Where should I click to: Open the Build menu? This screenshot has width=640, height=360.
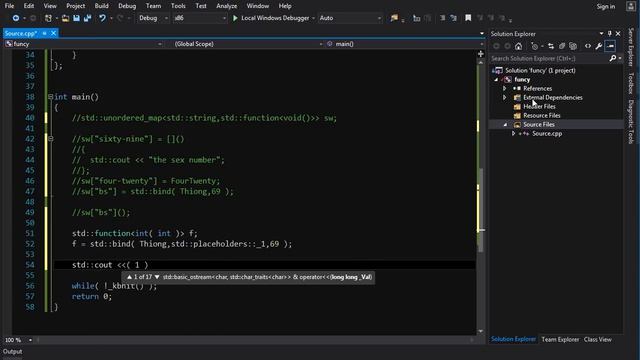(x=101, y=6)
